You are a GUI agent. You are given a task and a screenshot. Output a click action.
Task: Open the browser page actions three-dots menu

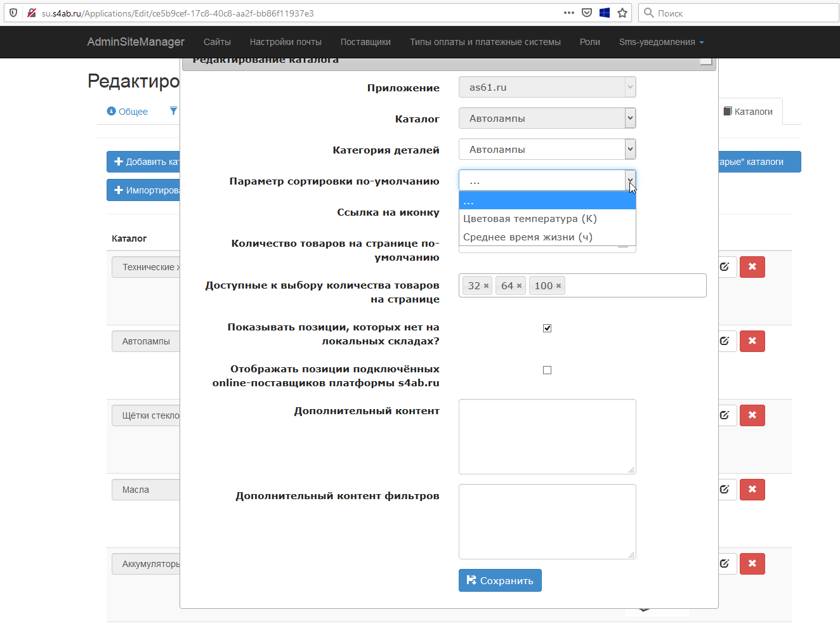[569, 13]
